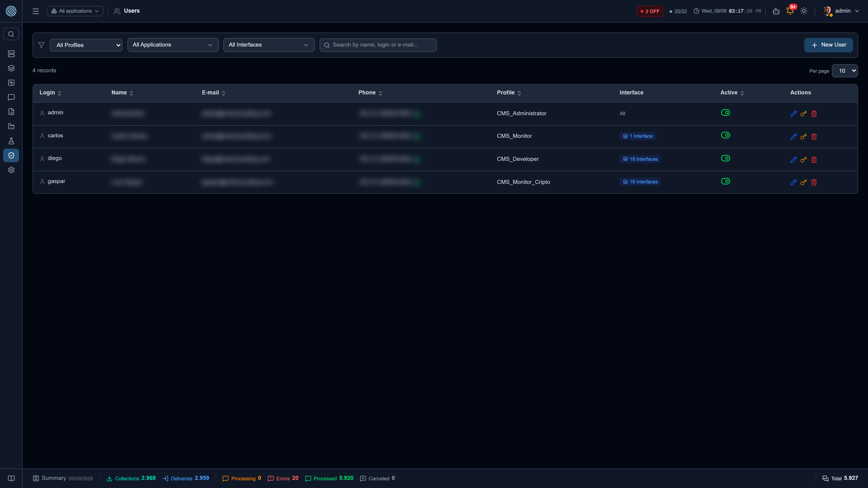The width and height of the screenshot is (868, 488).
Task: Open the All Applications filter dropdown
Action: pyautogui.click(x=173, y=45)
